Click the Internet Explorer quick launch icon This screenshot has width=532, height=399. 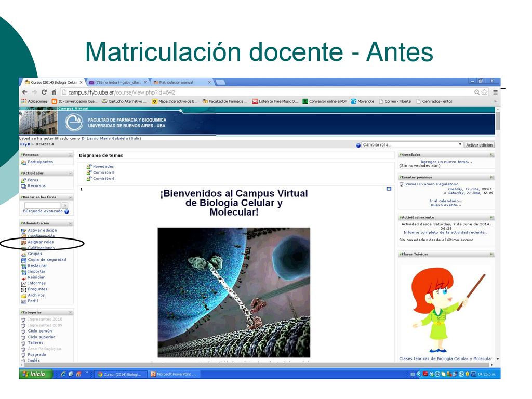pos(63,374)
